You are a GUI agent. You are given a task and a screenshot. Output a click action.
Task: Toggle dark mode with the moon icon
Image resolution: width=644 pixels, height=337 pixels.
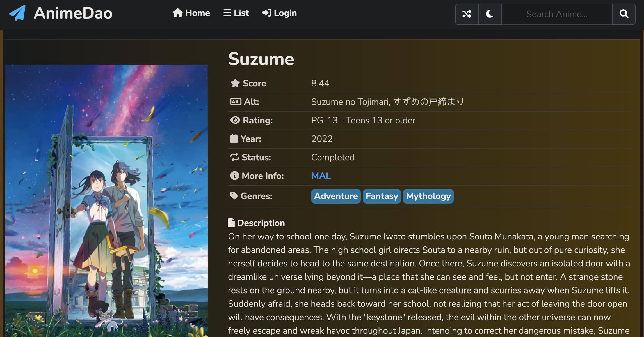490,14
